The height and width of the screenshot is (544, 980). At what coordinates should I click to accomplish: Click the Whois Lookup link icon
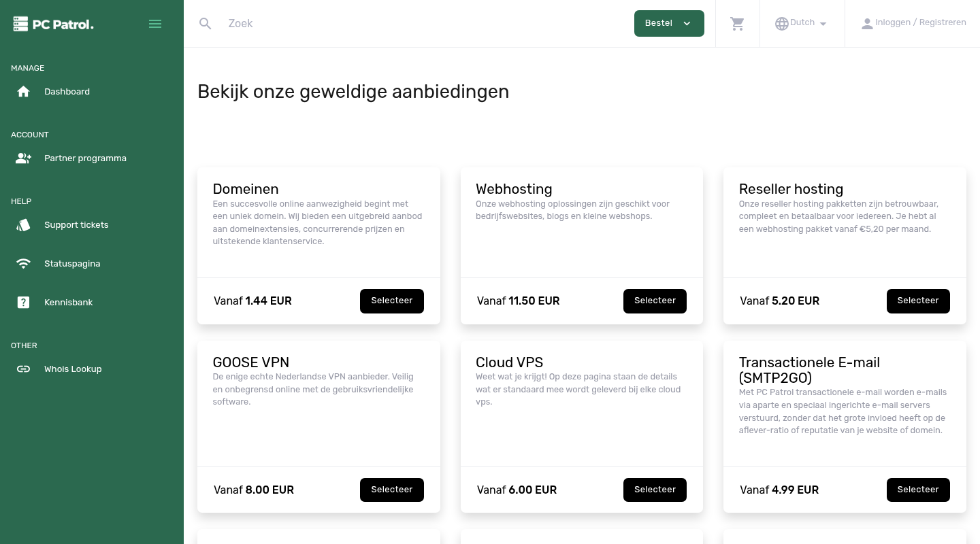tap(23, 369)
